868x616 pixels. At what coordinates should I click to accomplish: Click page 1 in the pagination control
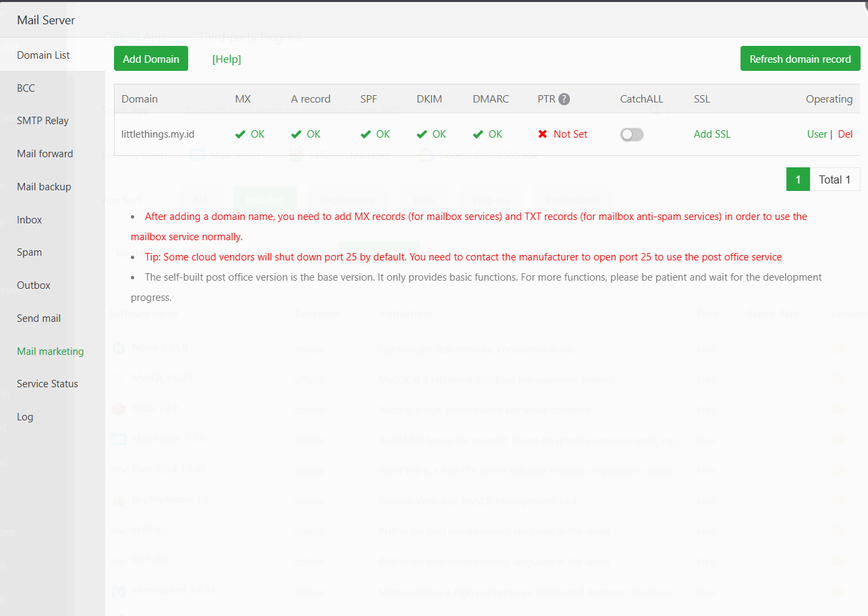click(x=797, y=179)
